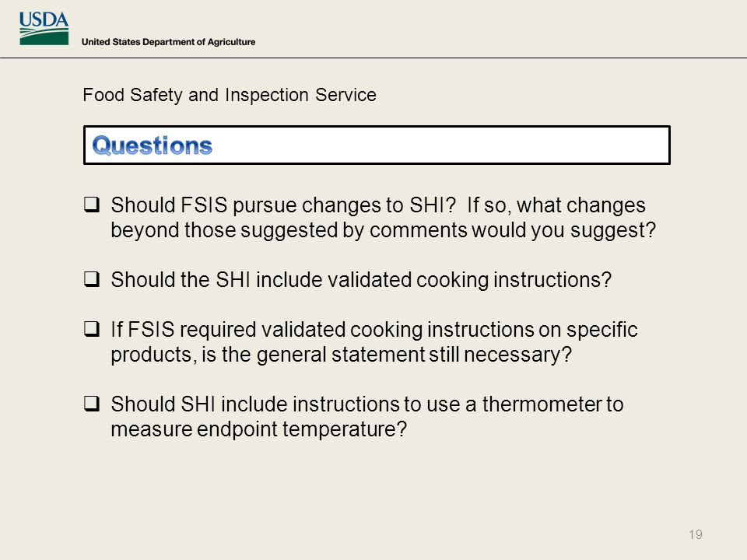Click 'is the general statement still necessary?'
Viewport: 747px width, 560px height.
[387, 355]
